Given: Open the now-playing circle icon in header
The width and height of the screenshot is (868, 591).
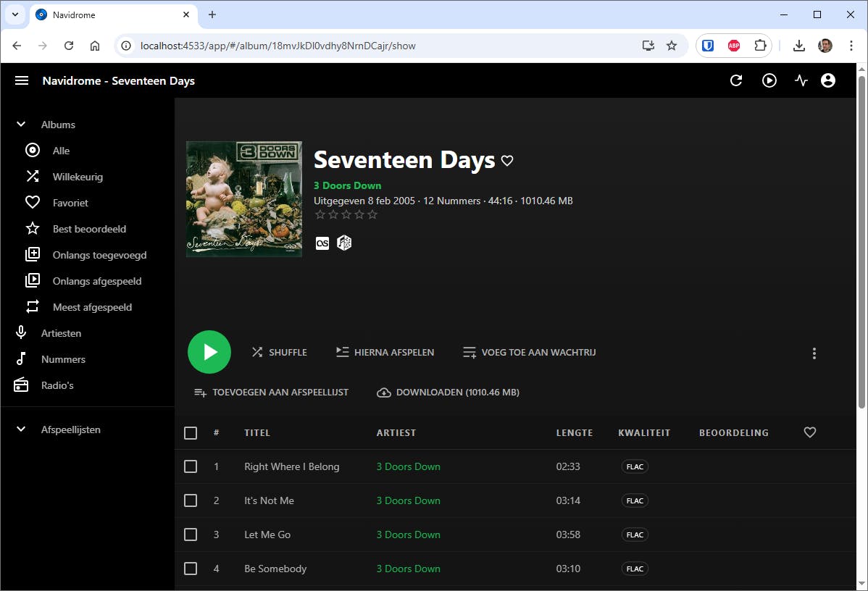Looking at the screenshot, I should click(x=769, y=81).
